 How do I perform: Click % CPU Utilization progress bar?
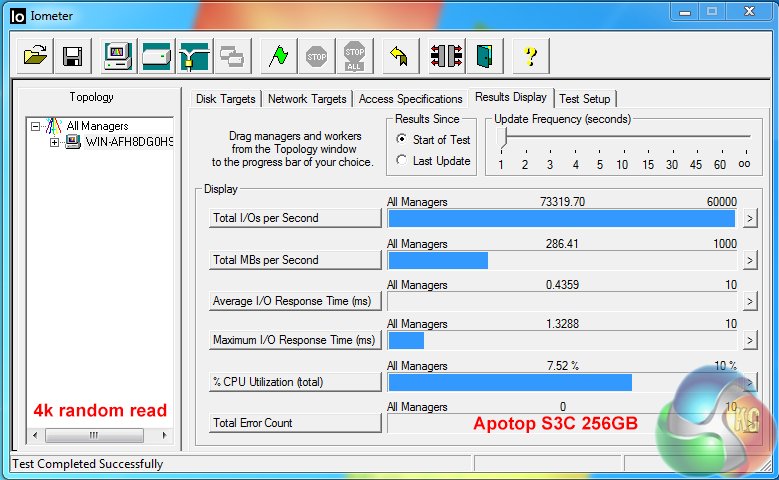(562, 383)
